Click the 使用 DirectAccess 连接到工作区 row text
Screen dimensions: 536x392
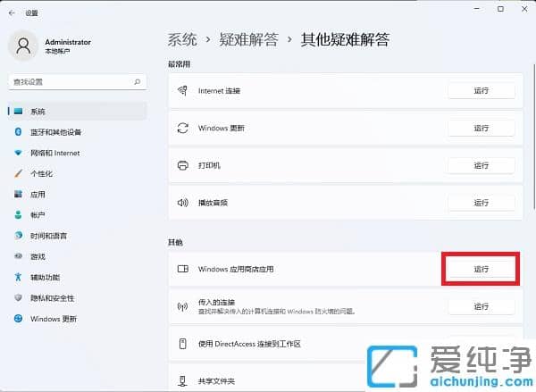click(249, 344)
